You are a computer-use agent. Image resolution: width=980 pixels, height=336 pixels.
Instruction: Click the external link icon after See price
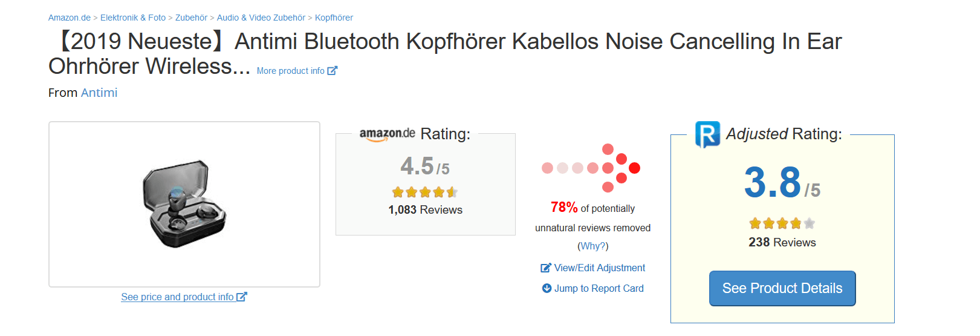(x=242, y=297)
